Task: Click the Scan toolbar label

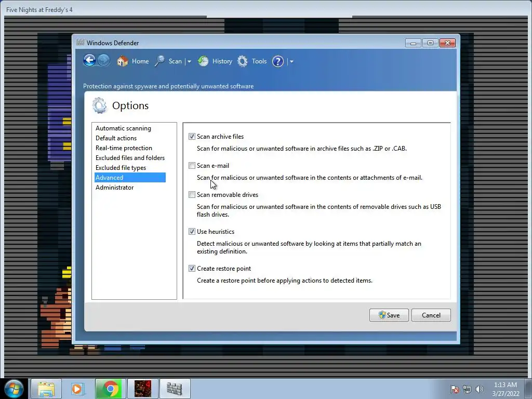Action: coord(175,61)
